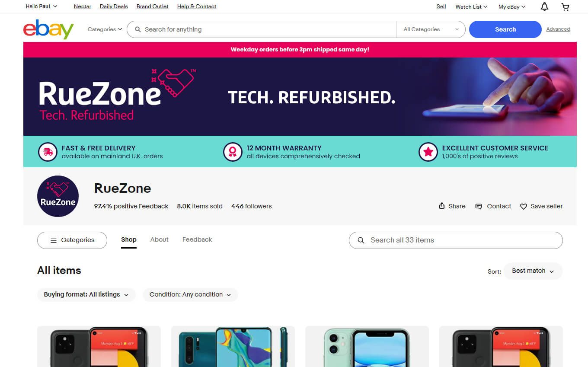
Task: Click the RueZone round shop logo
Action: click(58, 196)
